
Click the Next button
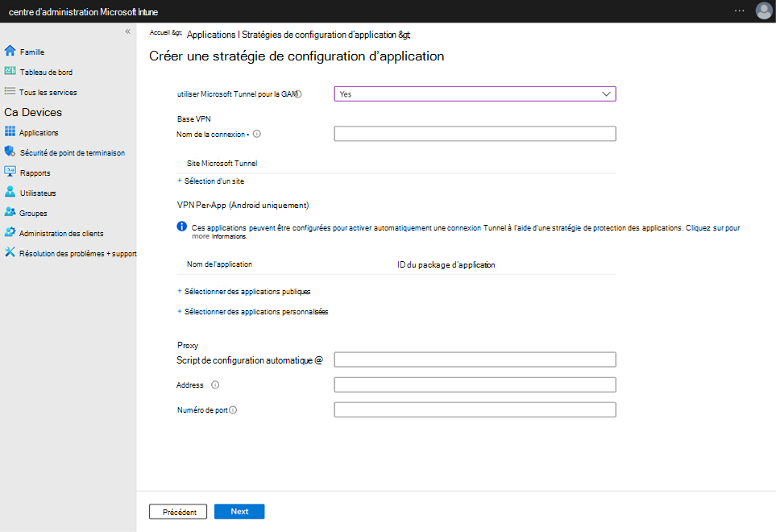click(239, 511)
